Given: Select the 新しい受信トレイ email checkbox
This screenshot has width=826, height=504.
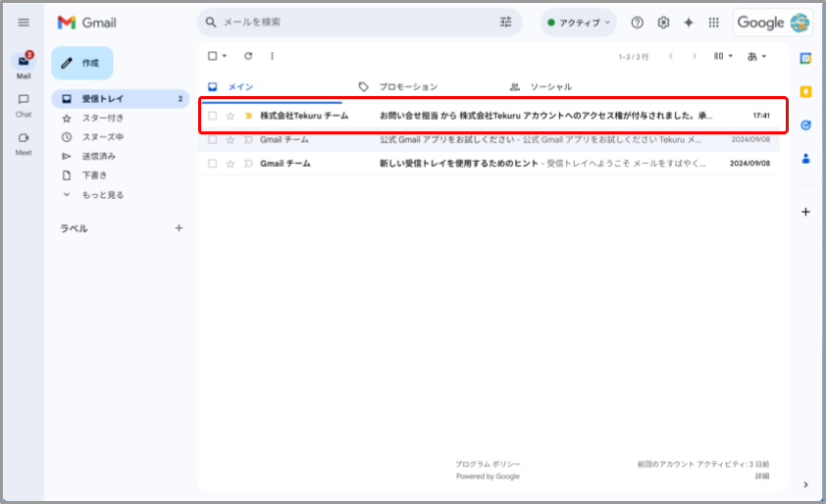Looking at the screenshot, I should click(212, 164).
